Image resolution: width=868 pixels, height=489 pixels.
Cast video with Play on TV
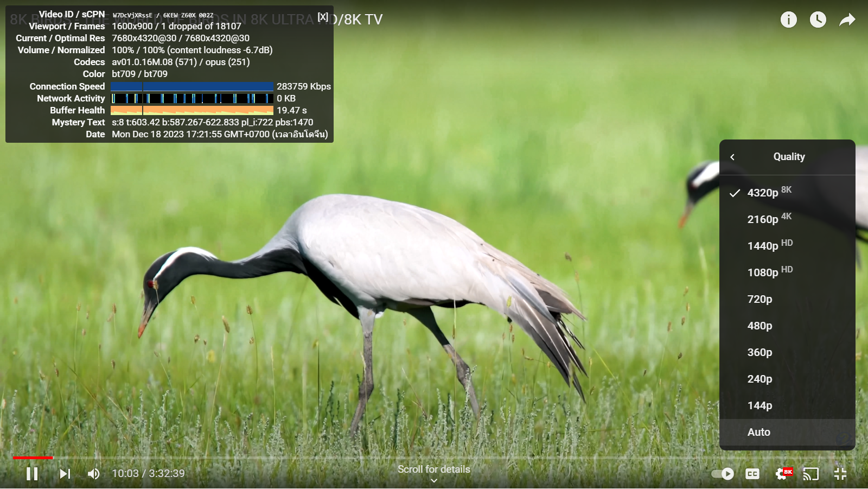[811, 474]
